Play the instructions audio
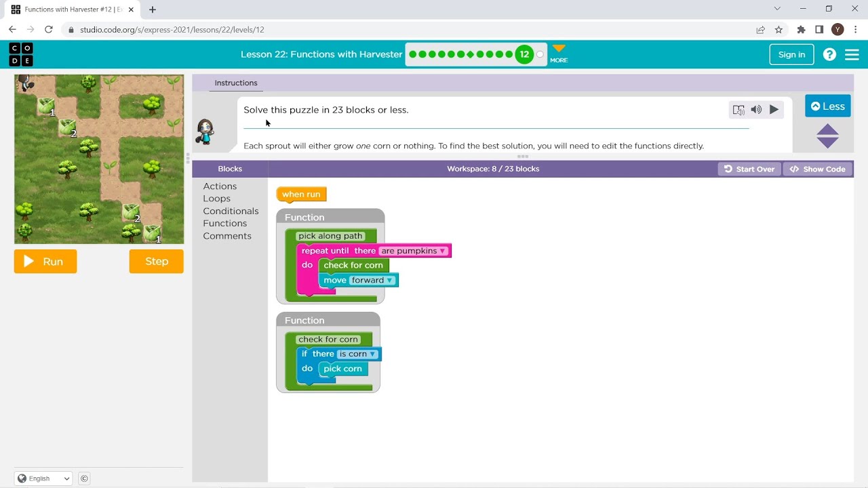Viewport: 868px width, 488px height. tap(774, 110)
